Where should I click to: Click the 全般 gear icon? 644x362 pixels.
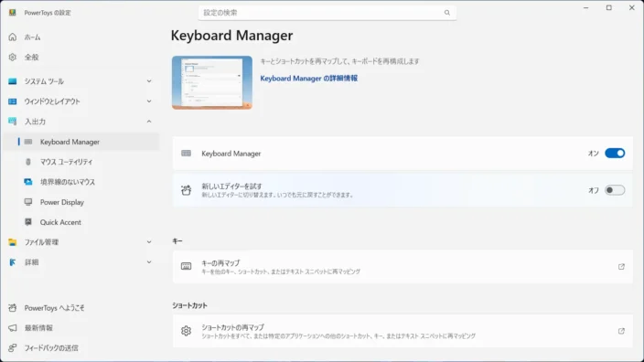pyautogui.click(x=12, y=57)
